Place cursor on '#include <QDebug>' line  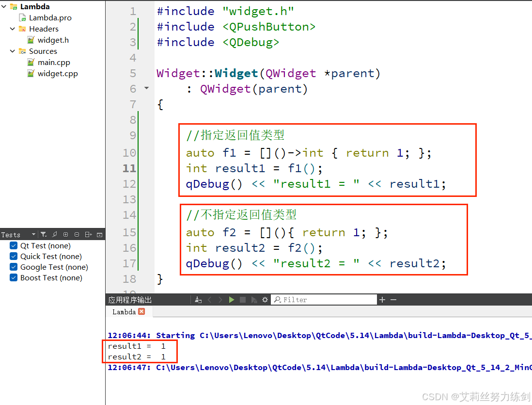(x=218, y=42)
